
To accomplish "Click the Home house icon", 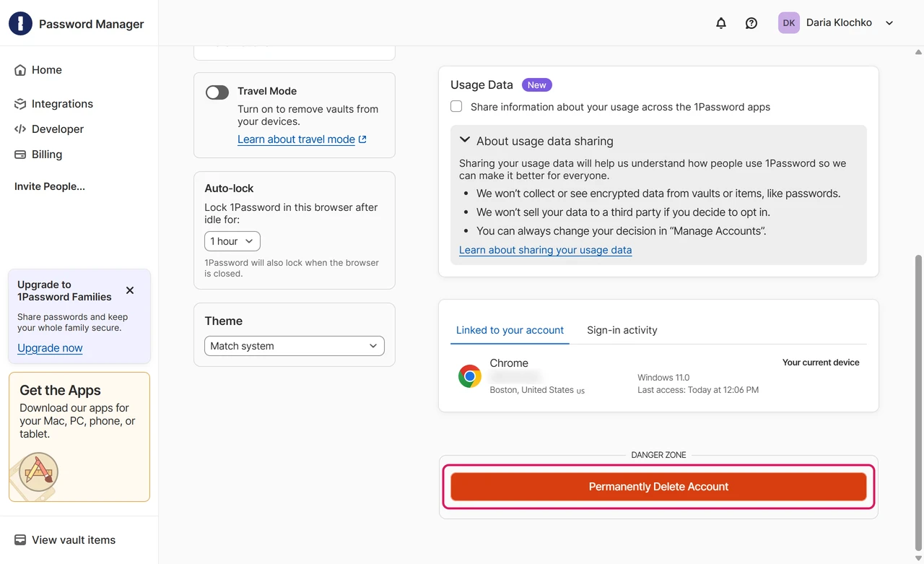I will click(20, 70).
